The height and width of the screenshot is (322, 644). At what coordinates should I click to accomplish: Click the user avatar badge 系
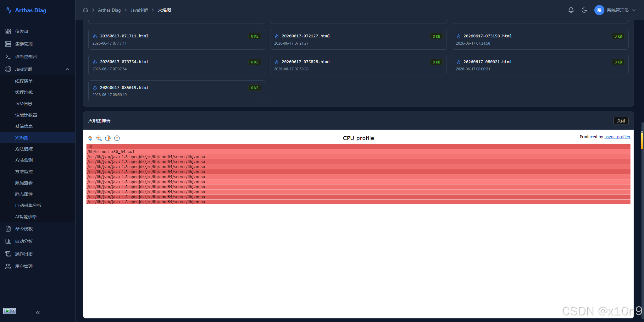tap(599, 10)
